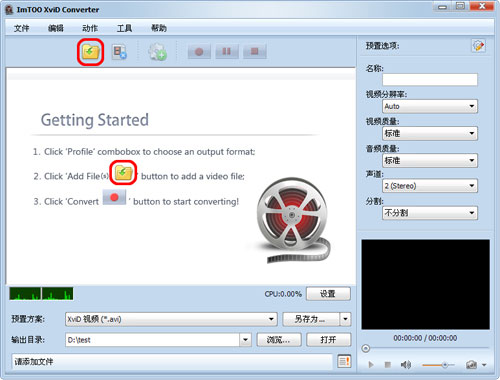
Task: Click the stop conversion toolbar button
Action: [x=255, y=52]
